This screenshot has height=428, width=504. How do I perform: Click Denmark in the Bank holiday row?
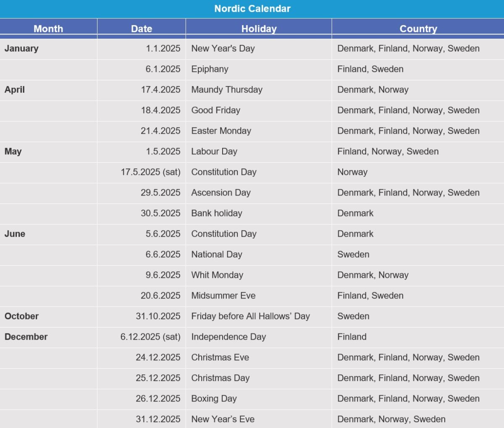click(x=355, y=213)
